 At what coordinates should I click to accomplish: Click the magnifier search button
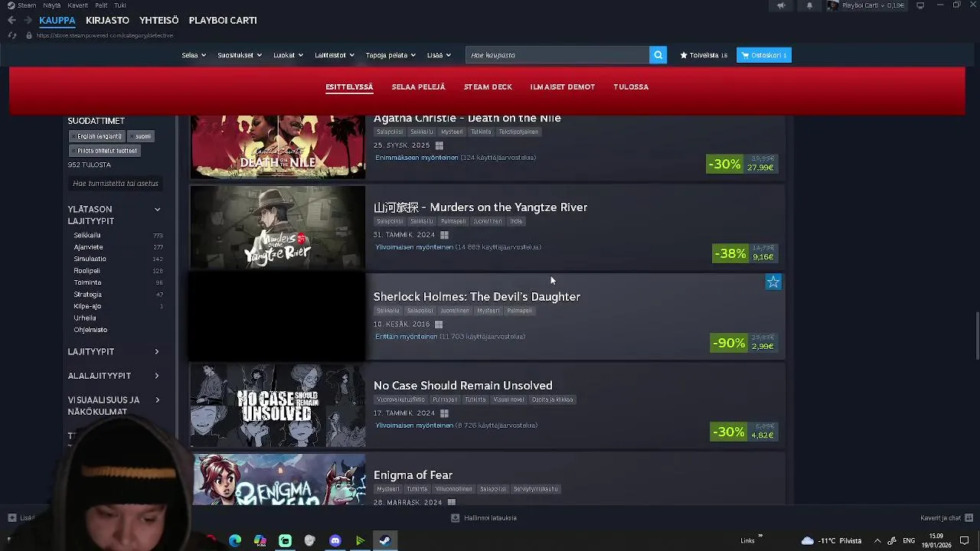click(x=658, y=55)
